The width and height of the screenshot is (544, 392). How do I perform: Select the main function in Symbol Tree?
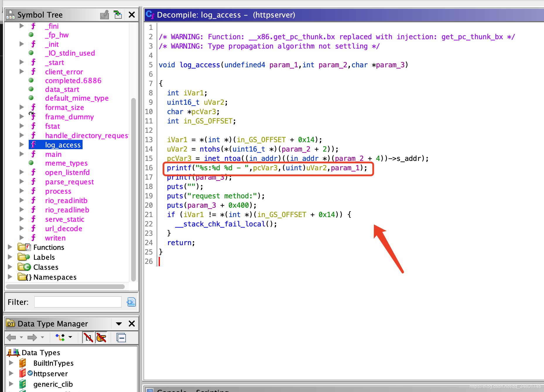[53, 154]
